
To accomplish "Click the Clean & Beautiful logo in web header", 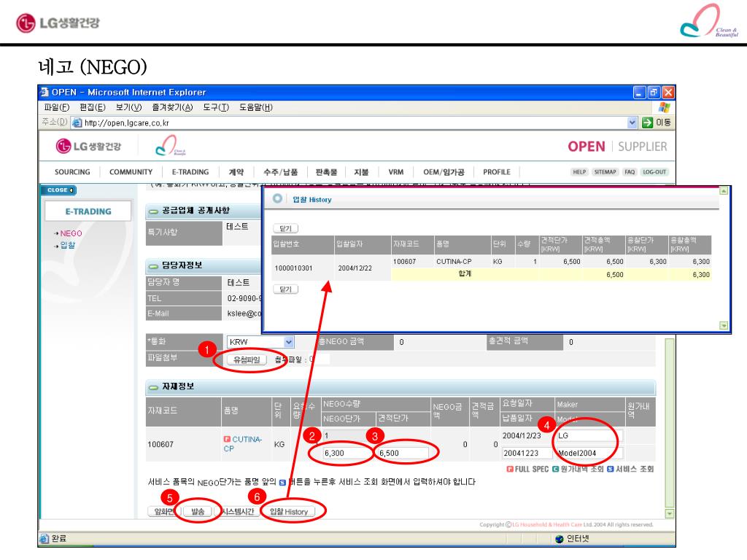I will 171,146.
